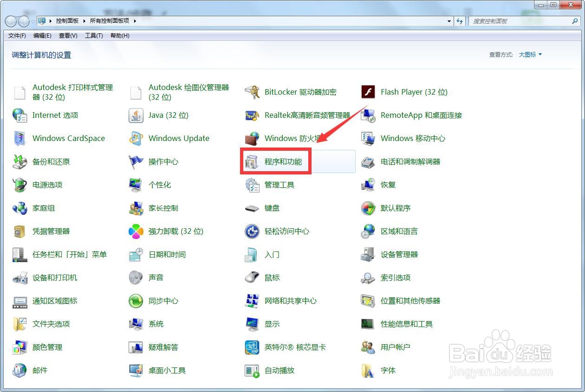Open the 编辑(E) menu
This screenshot has width=585, height=392.
tap(42, 36)
